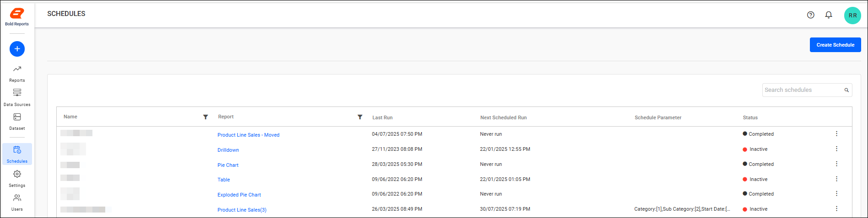Image resolution: width=868 pixels, height=218 pixels.
Task: Open the notifications bell
Action: pos(829,15)
